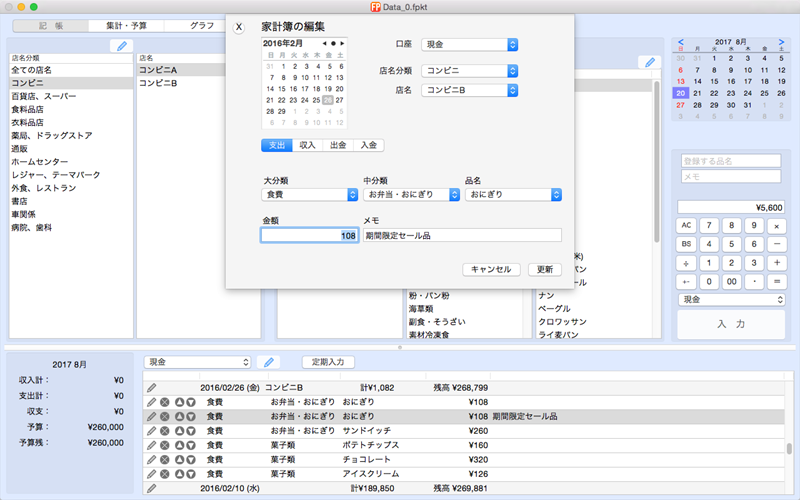
Task: Open the 品名 dropdown showing おにぎり
Action: pyautogui.click(x=512, y=195)
